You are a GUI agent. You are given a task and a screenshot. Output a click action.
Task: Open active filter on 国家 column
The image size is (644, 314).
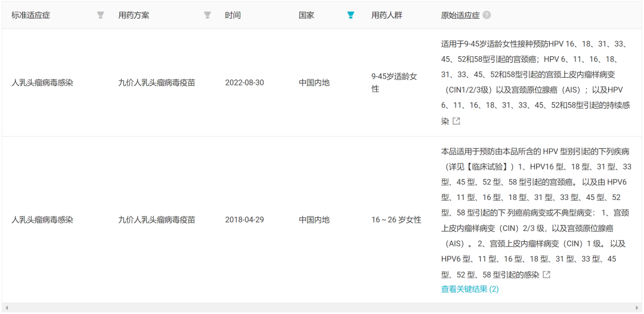[351, 15]
